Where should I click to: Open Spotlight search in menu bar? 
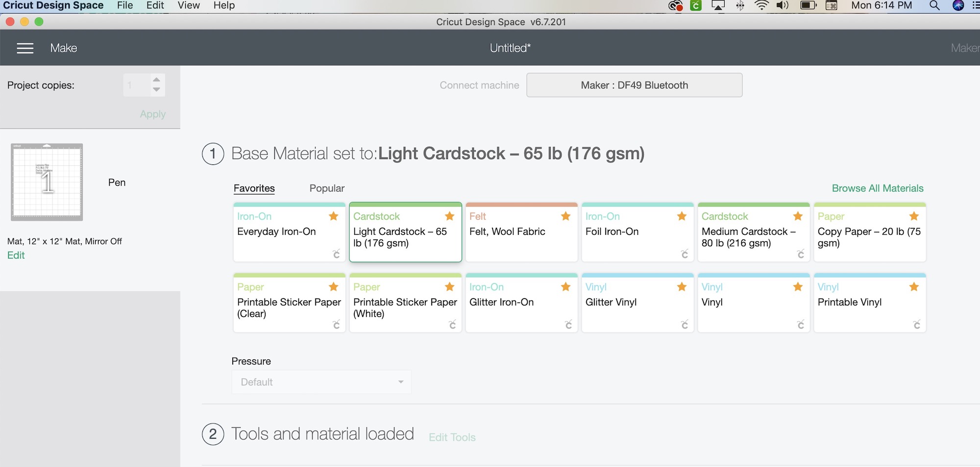[934, 5]
